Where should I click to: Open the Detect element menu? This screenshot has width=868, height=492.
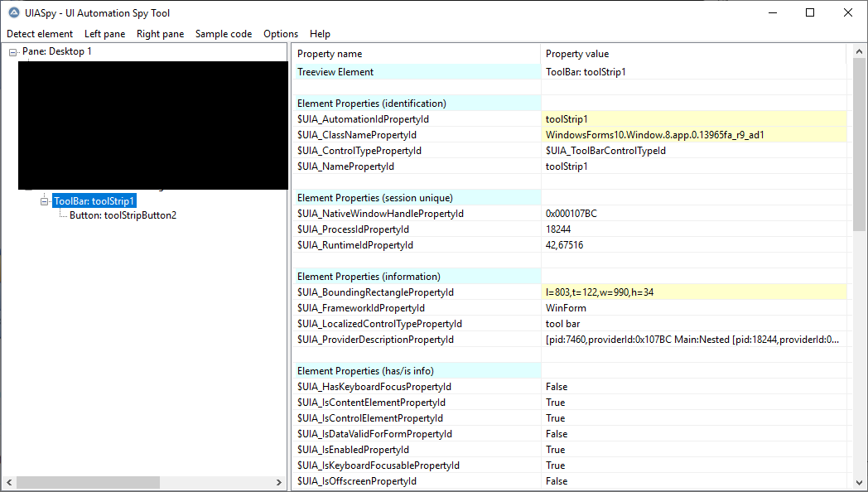[40, 34]
